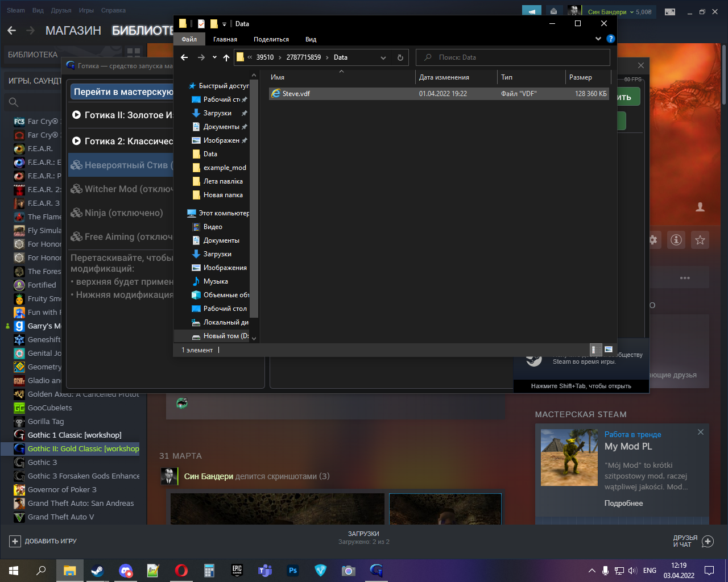Sort files by the Имя column header
The width and height of the screenshot is (728, 582).
(278, 77)
